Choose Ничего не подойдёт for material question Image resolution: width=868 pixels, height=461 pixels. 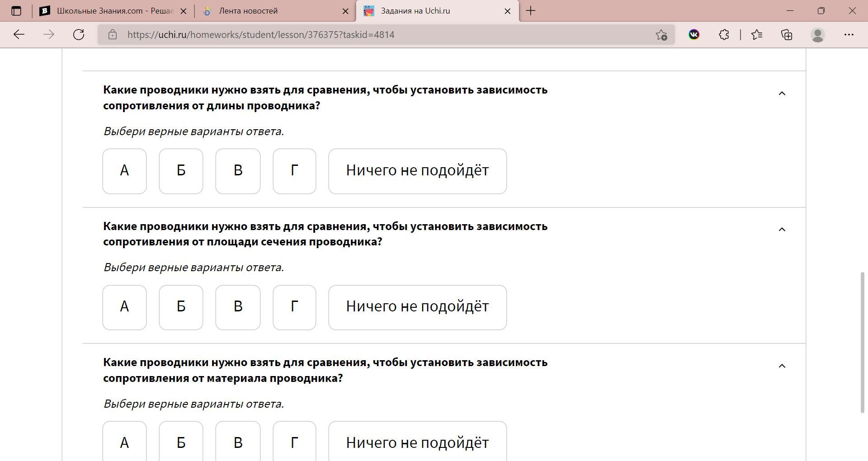418,442
